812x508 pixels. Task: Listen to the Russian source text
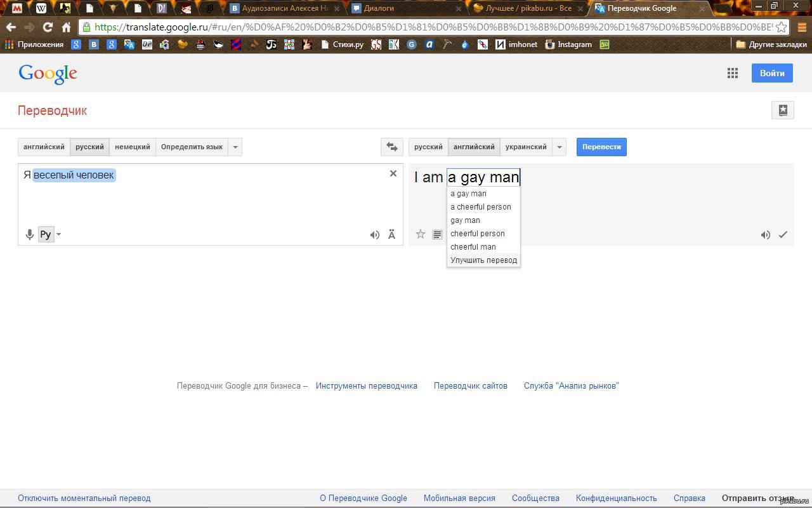coord(375,235)
